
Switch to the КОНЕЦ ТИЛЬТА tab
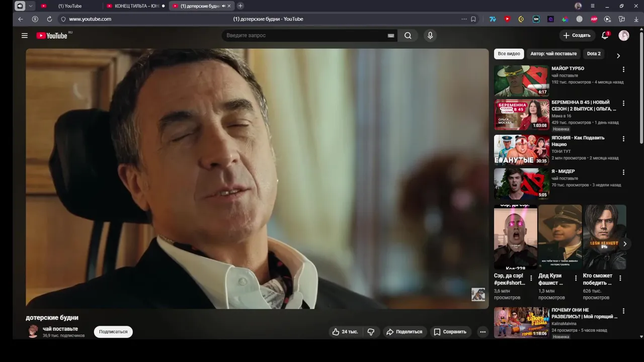click(136, 6)
